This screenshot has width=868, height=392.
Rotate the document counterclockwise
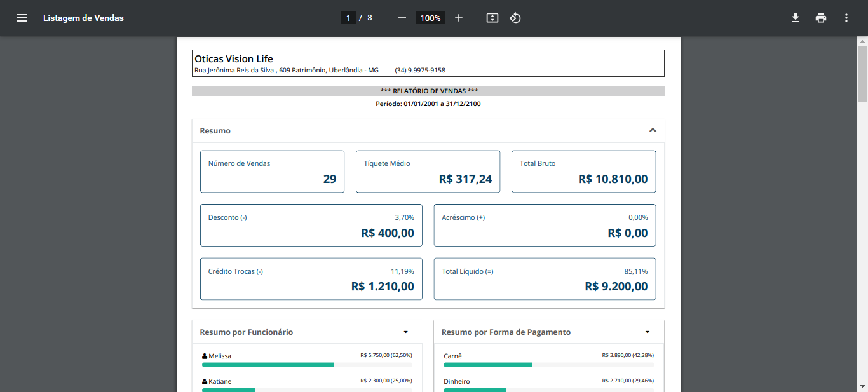coord(515,18)
